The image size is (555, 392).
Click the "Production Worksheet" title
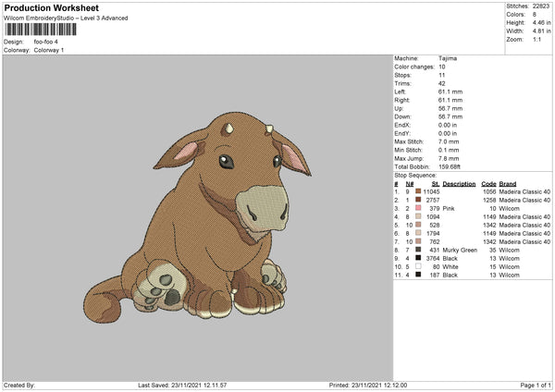click(x=51, y=7)
